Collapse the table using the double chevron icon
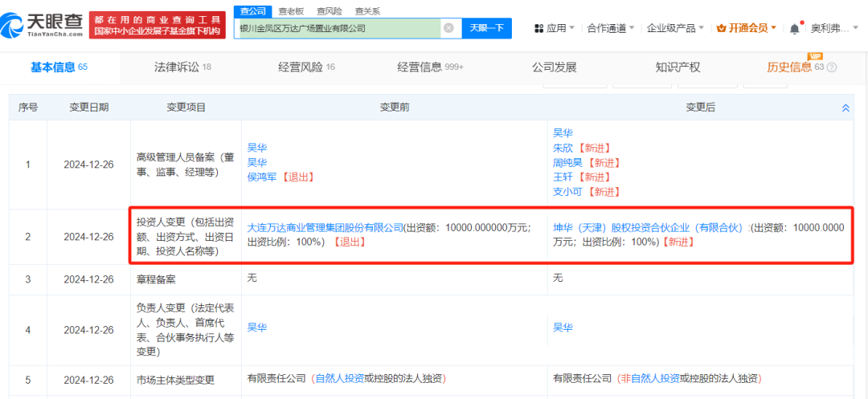Image resolution: width=868 pixels, height=399 pixels. pos(845,108)
